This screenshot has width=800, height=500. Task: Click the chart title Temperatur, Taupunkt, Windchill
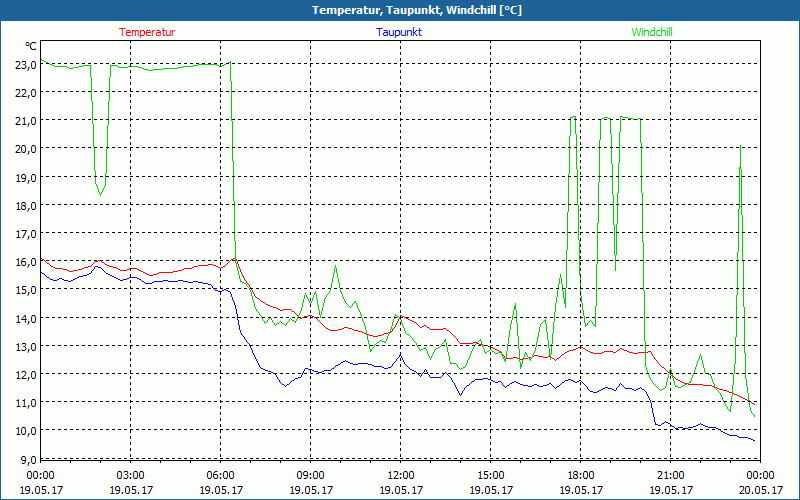(x=417, y=10)
